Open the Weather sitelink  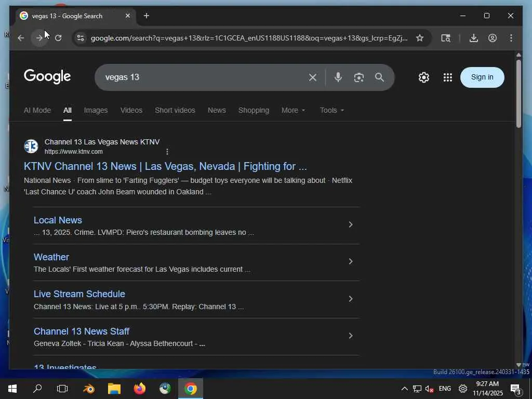(51, 257)
